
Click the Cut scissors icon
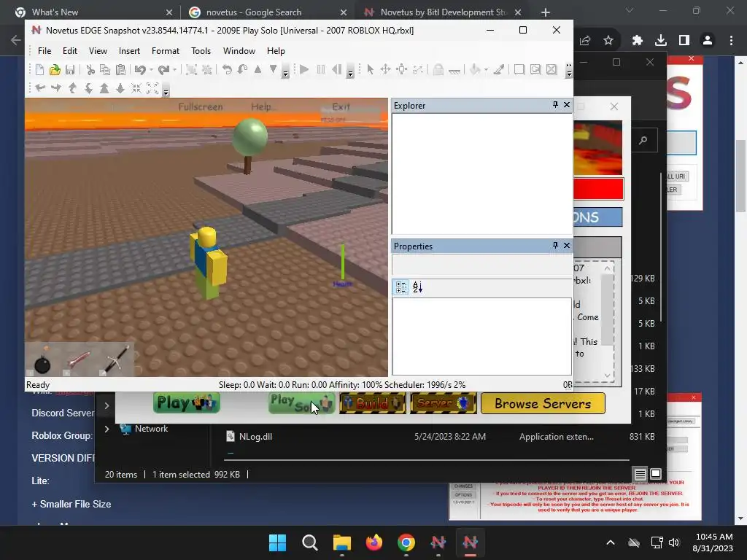tap(90, 70)
